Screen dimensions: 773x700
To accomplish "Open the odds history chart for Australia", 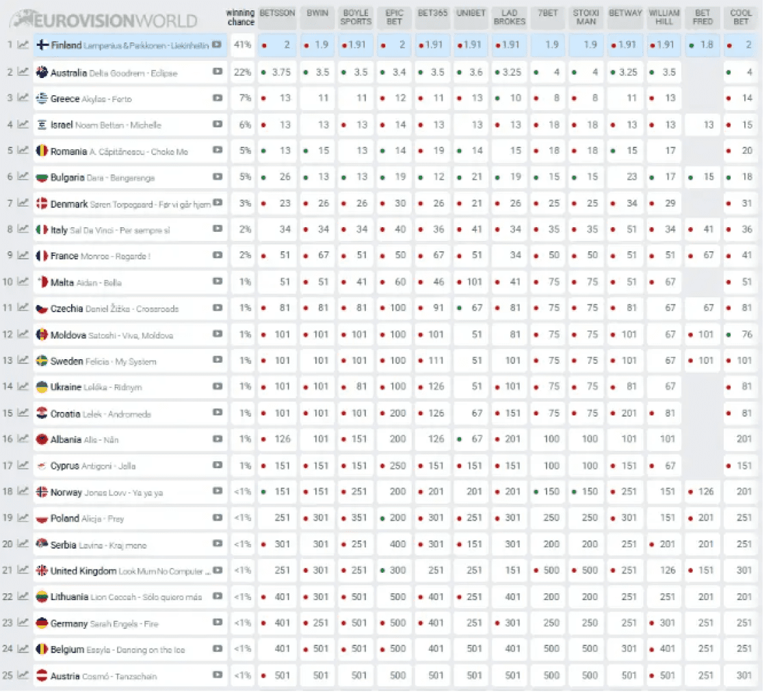I will tap(23, 72).
